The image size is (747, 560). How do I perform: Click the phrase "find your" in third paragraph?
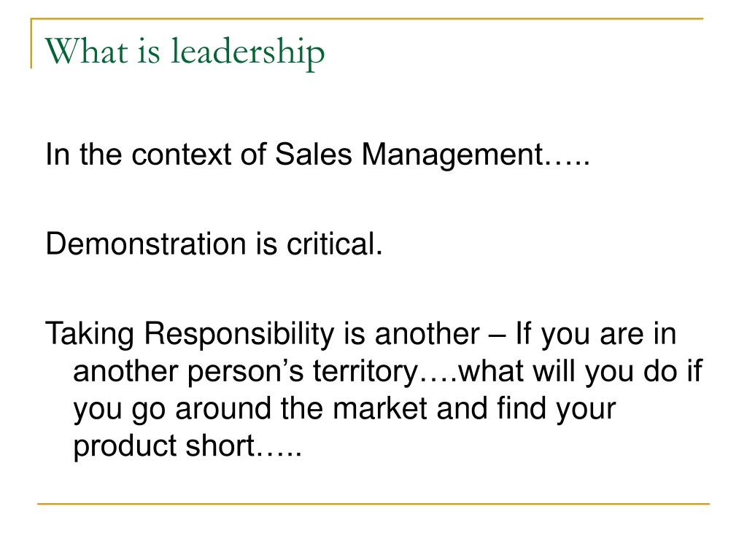click(x=556, y=409)
